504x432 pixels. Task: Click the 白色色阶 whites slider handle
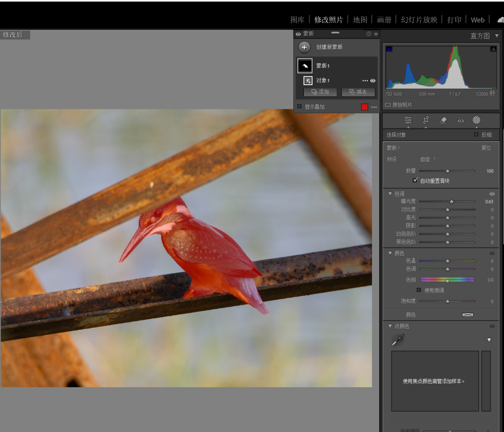[x=448, y=234]
